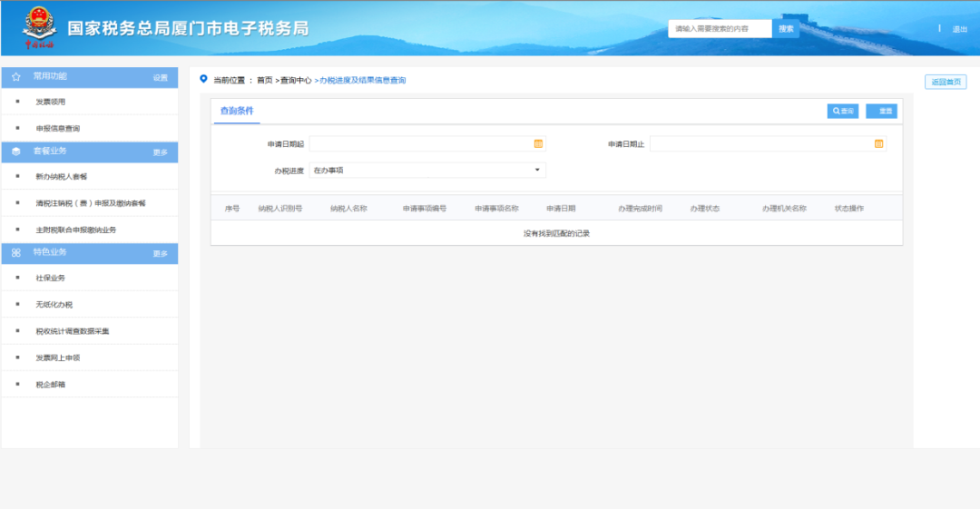Click the 搜索 button in the header

tap(786, 29)
